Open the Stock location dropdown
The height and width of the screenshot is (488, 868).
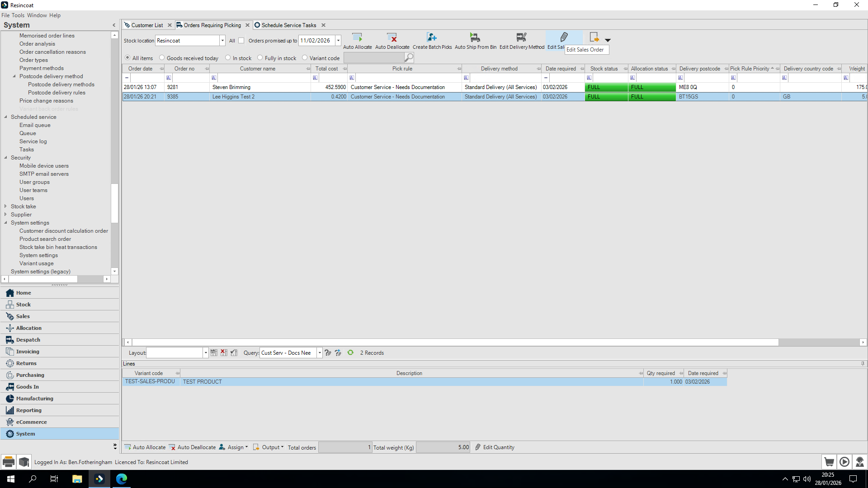click(x=222, y=41)
